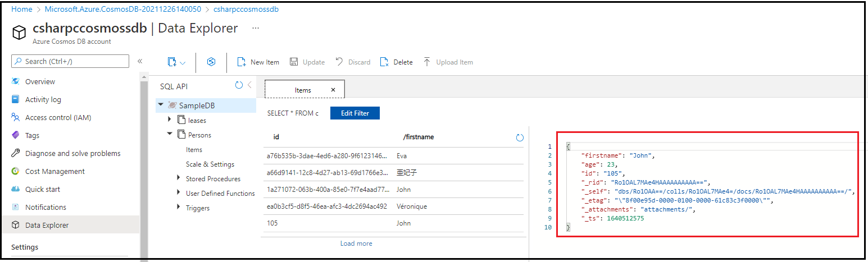The image size is (868, 262).
Task: Click the Cost Management icon
Action: [x=16, y=171]
